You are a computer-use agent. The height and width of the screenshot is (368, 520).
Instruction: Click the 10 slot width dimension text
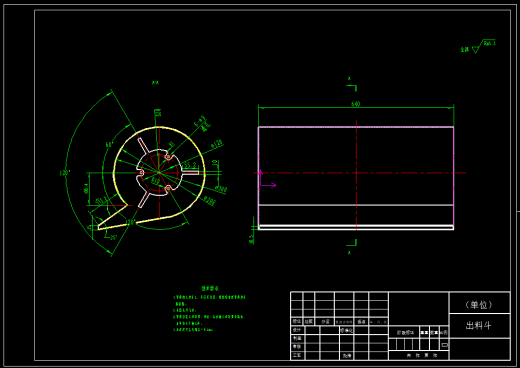215,163
